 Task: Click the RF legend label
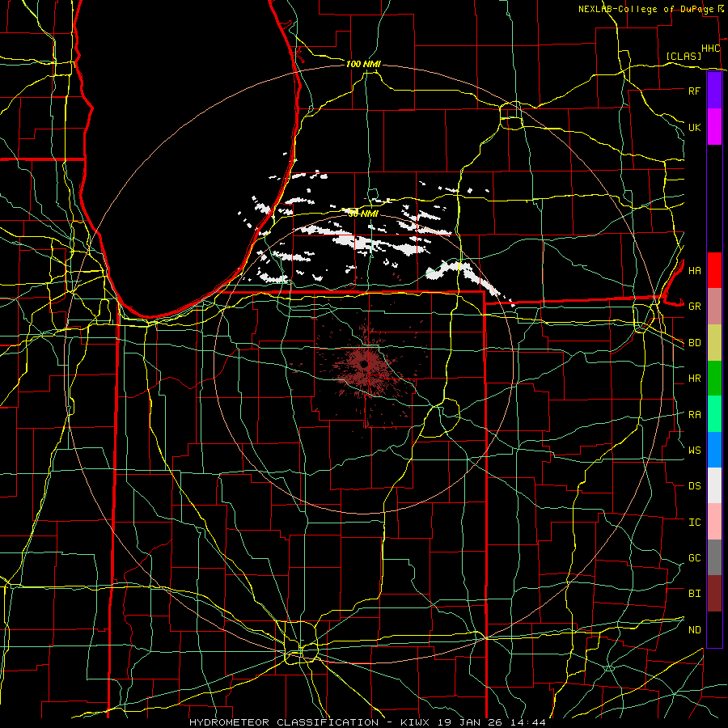tap(695, 91)
